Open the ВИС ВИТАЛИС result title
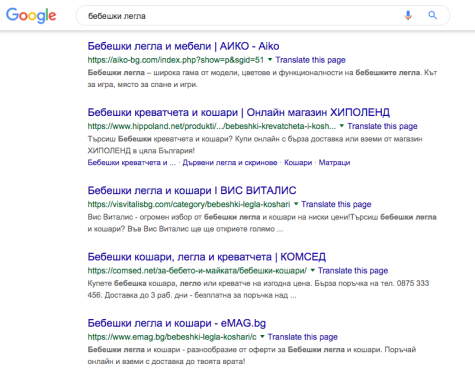475x380 pixels. [x=192, y=190]
